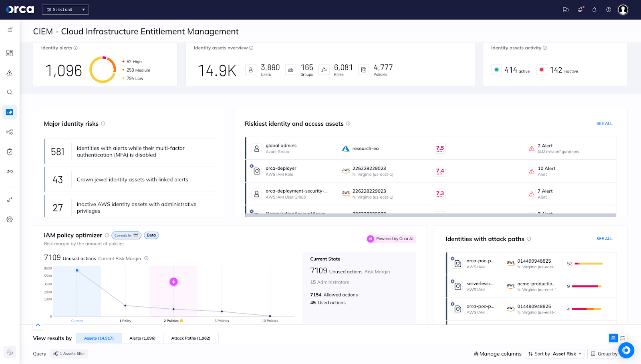
Task: Switch to list view toggle
Action: pos(613,338)
